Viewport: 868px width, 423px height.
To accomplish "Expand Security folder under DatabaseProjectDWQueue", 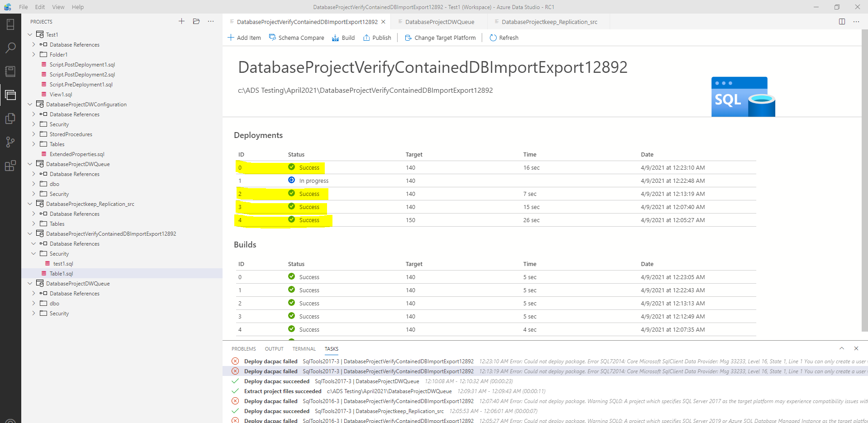I will 33,313.
